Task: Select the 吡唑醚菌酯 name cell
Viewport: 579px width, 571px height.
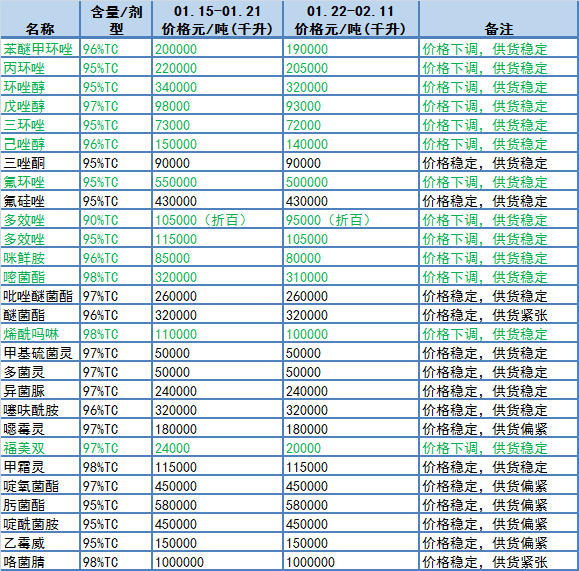Action: click(x=40, y=296)
